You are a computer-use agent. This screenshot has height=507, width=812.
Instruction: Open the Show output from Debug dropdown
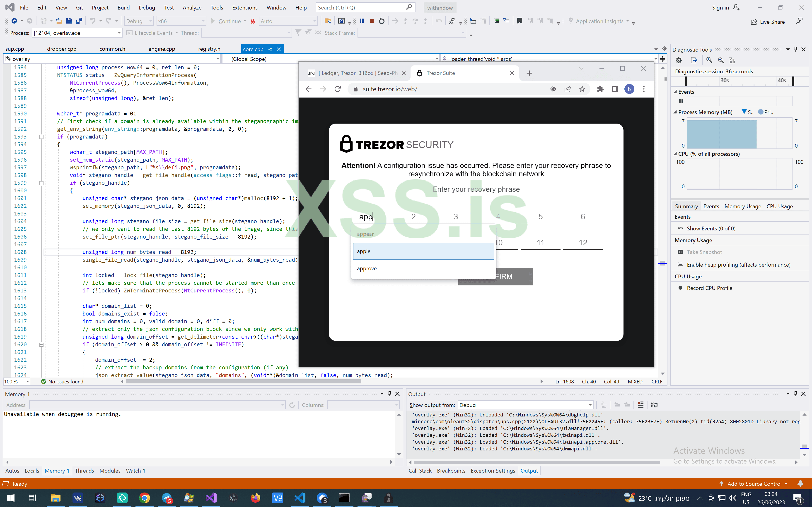point(590,405)
